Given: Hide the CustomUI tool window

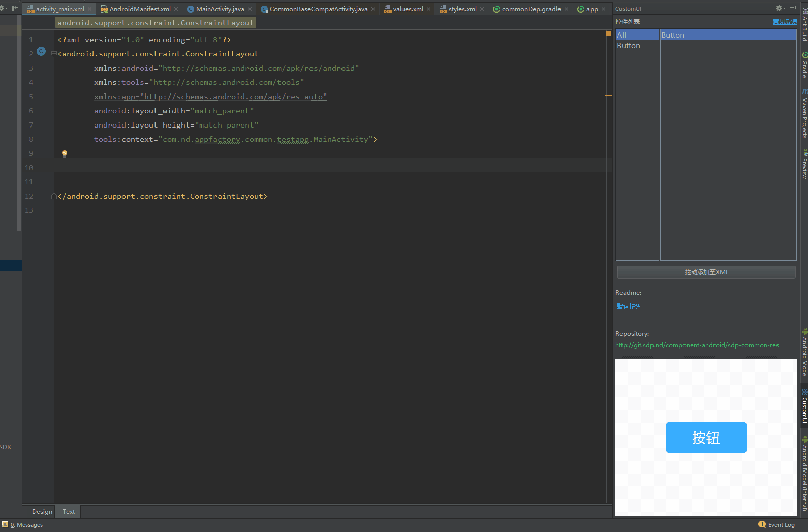Looking at the screenshot, I should (x=793, y=8).
